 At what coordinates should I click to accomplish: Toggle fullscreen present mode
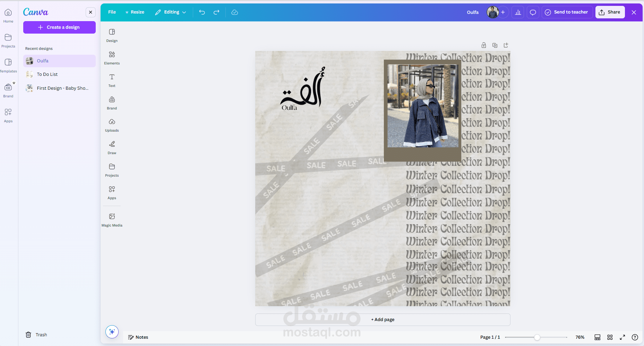point(622,337)
